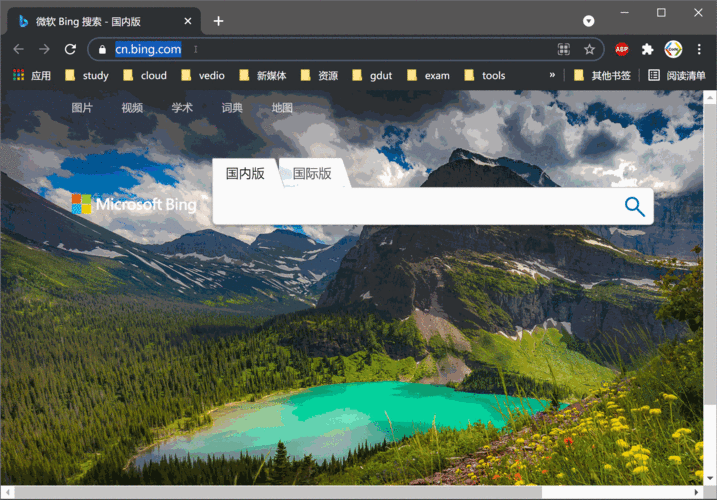717x500 pixels.
Task: Open a new tab with plus button
Action: 218,21
